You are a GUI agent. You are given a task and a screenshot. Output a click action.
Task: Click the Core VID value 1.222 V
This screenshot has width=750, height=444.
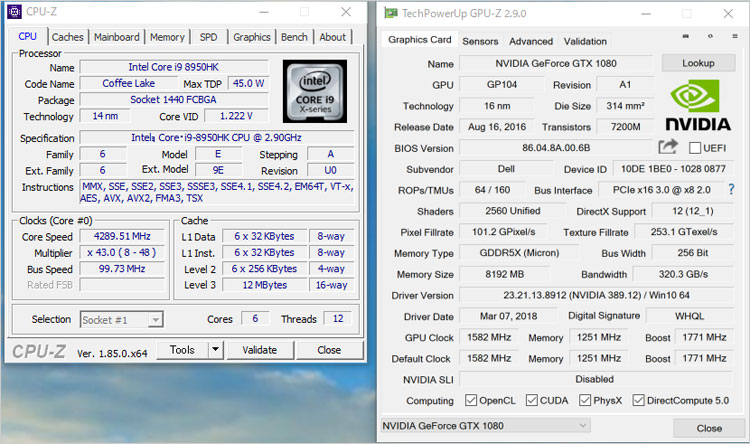236,116
